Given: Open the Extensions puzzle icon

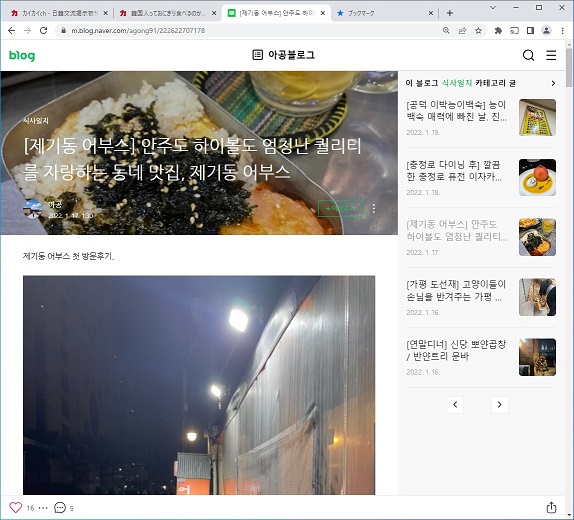Looking at the screenshot, I should coord(498,31).
